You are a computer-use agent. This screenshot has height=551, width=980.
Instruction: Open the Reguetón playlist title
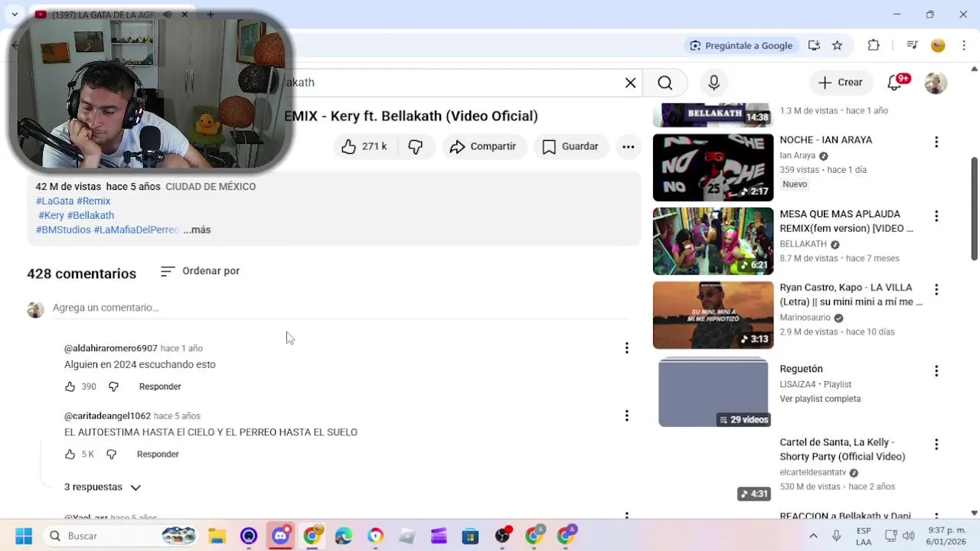pyautogui.click(x=801, y=369)
